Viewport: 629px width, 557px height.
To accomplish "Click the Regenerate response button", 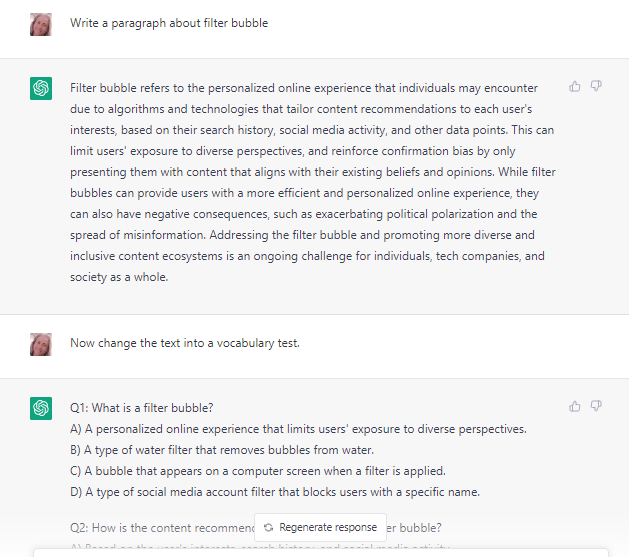I will [320, 527].
